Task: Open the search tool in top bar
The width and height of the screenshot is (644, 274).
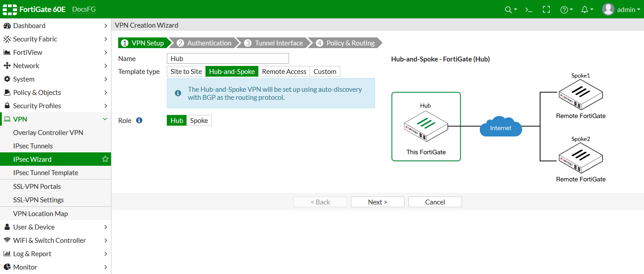Action: point(508,9)
